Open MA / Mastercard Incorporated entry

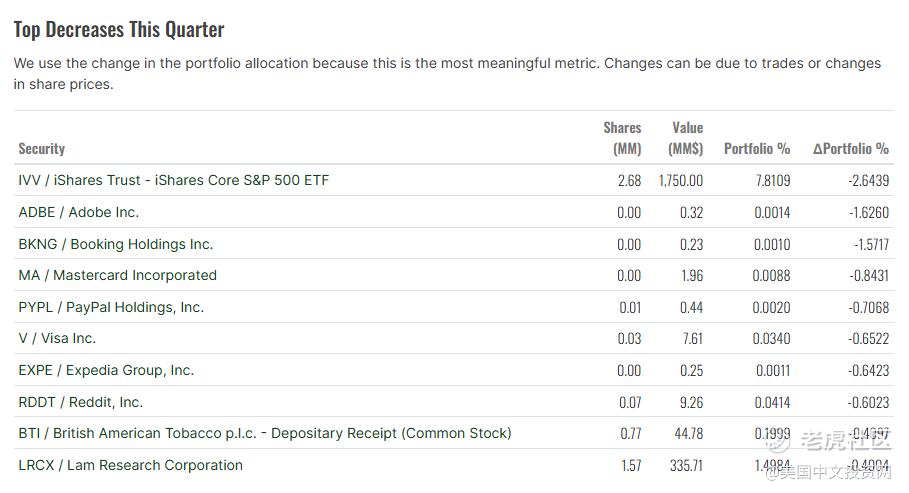pos(117,276)
